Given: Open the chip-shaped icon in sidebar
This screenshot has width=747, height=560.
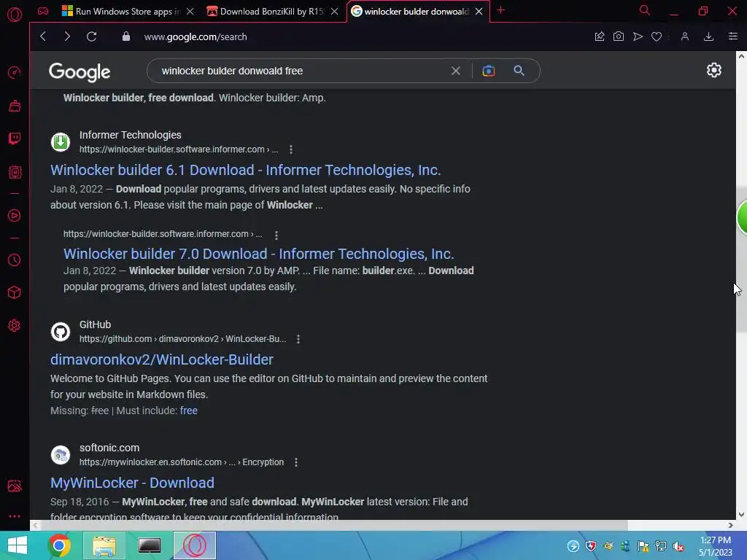Looking at the screenshot, I should 15,172.
